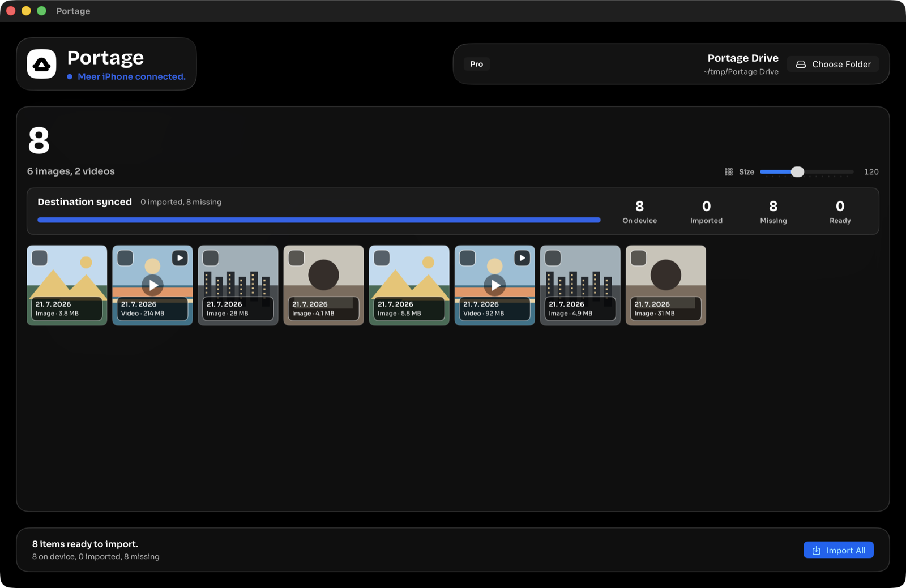Viewport: 906px width, 588px height.
Task: Click the "Ready" stat label
Action: tap(840, 221)
